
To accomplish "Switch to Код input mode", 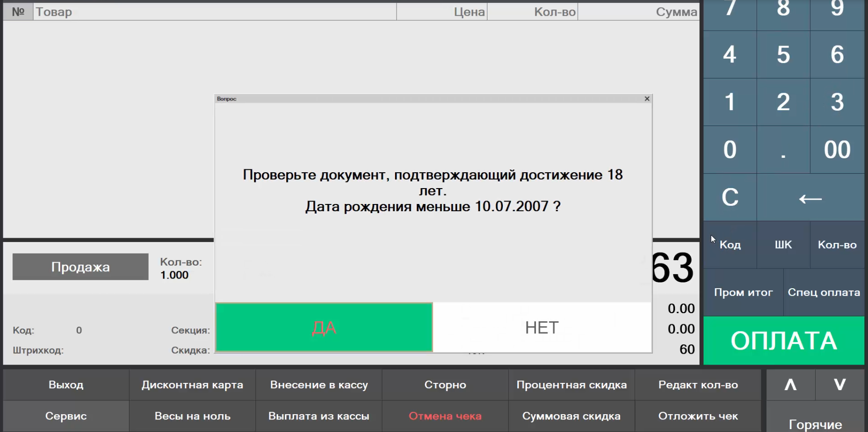I will pos(730,245).
